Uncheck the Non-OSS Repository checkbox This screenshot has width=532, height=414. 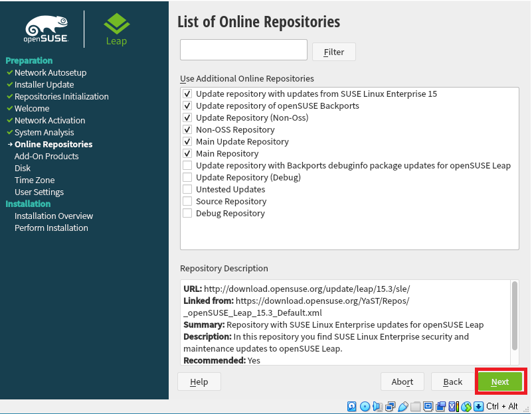187,130
